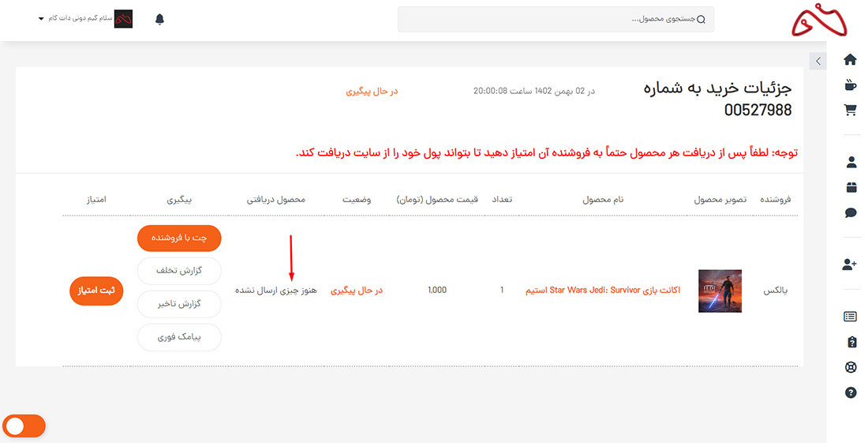Click the 'فروشنده' column header

tap(776, 199)
